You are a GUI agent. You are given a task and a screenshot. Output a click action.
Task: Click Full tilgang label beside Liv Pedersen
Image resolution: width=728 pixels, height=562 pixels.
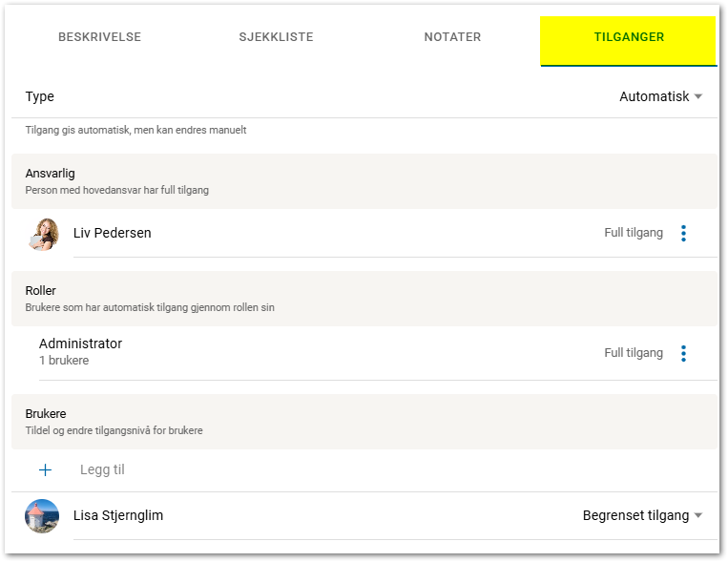click(x=634, y=233)
